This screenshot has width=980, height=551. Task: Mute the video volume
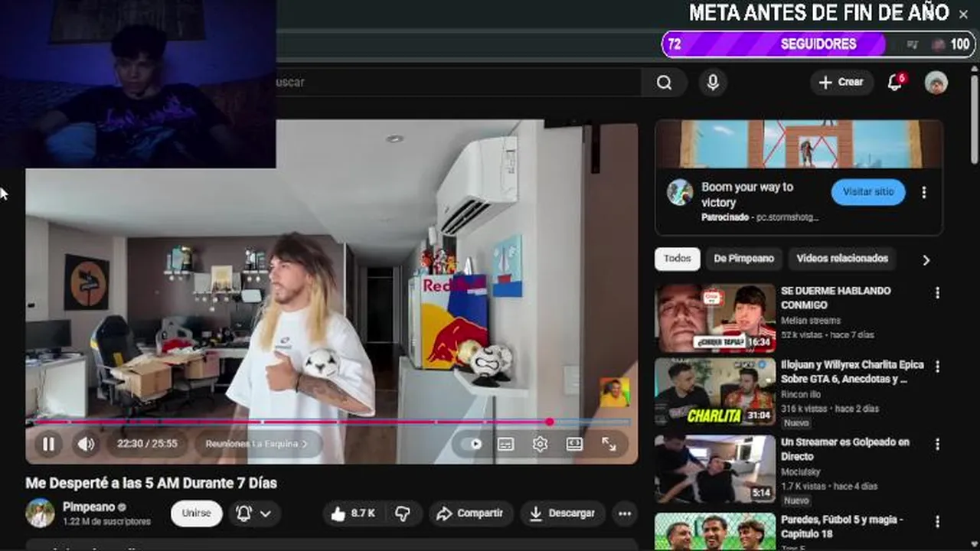pyautogui.click(x=86, y=444)
